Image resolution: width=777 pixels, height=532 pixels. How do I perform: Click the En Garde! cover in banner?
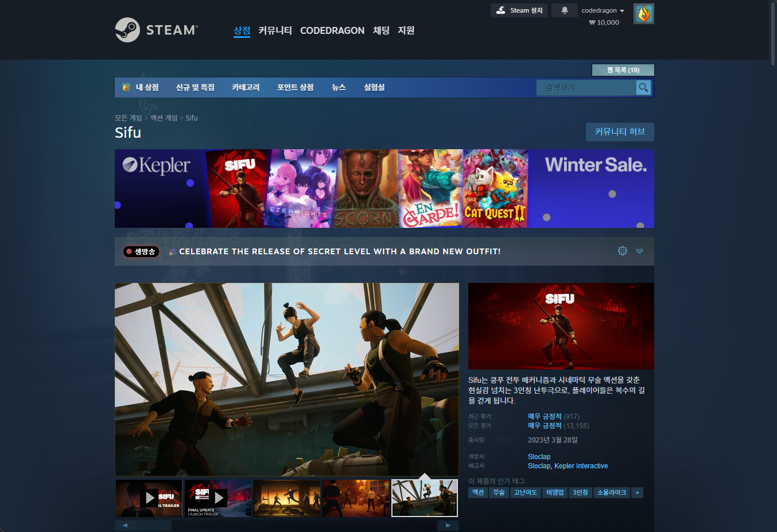pyautogui.click(x=430, y=188)
